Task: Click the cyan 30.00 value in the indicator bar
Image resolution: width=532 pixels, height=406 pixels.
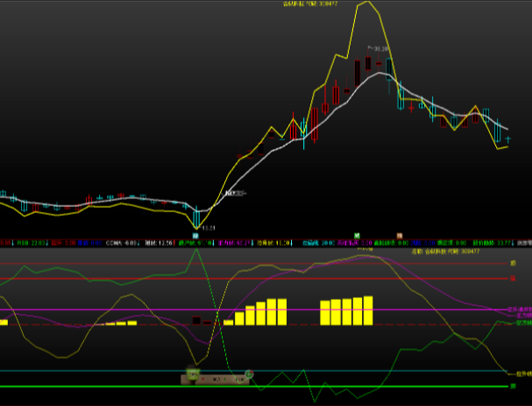Action: pos(313,243)
